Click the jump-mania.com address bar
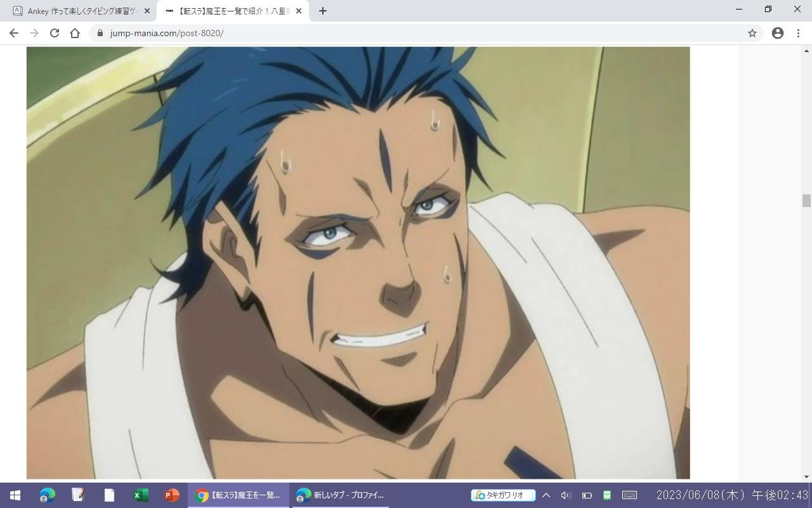 click(381, 33)
